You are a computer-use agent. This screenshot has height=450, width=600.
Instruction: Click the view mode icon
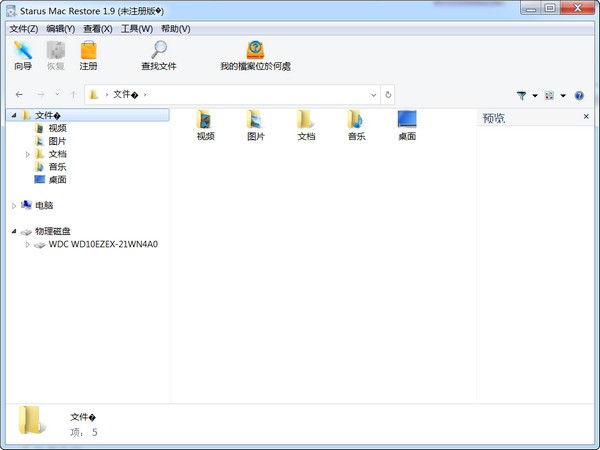point(549,95)
